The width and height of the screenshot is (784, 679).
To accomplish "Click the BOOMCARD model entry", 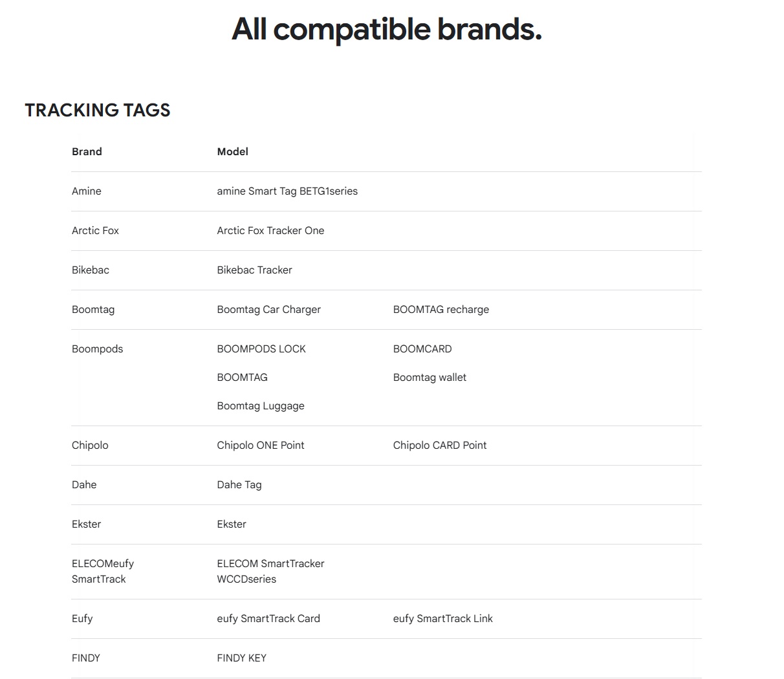I will coord(422,349).
